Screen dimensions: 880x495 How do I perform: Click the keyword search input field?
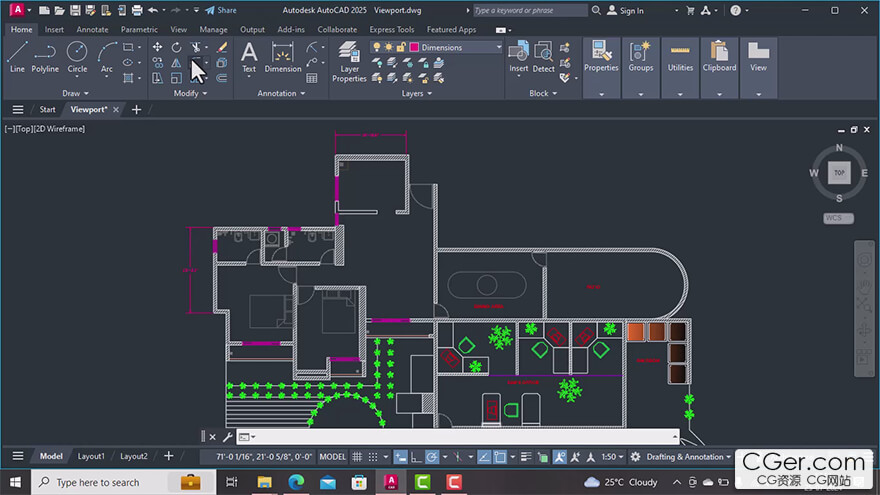pyautogui.click(x=530, y=10)
